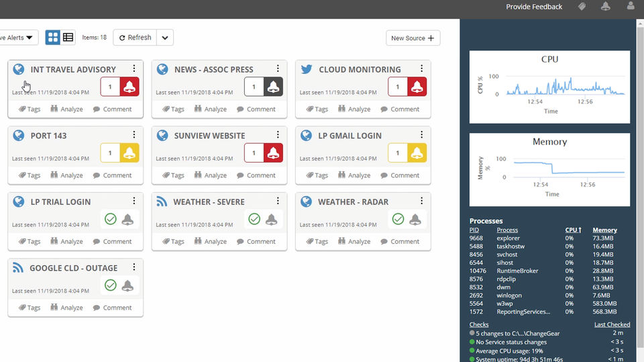
Task: Sort processes by PID column header
Action: coord(474,230)
